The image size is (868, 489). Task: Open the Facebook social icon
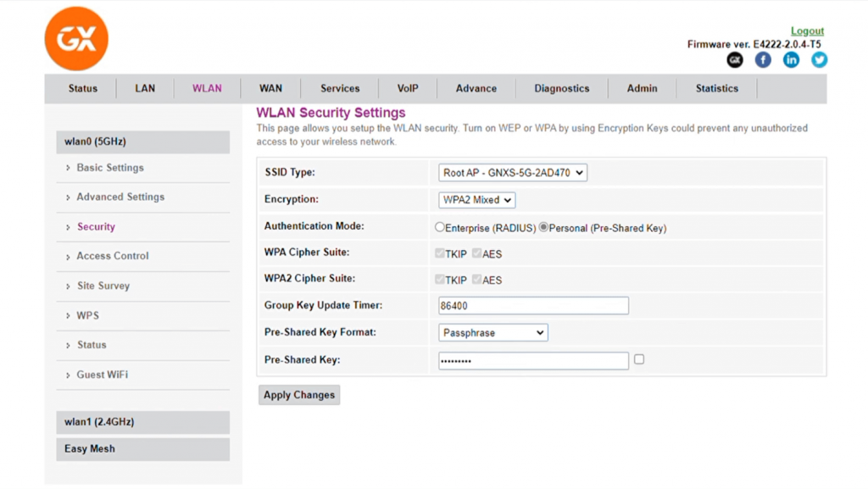coord(762,59)
